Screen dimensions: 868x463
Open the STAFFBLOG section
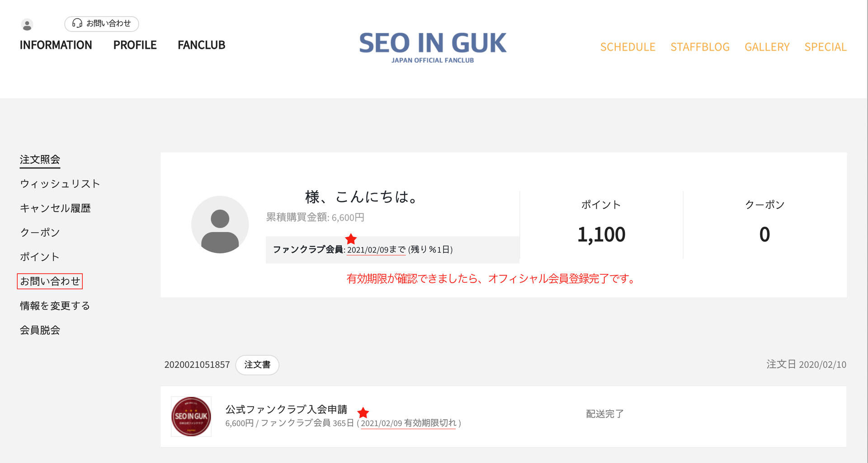pyautogui.click(x=700, y=47)
